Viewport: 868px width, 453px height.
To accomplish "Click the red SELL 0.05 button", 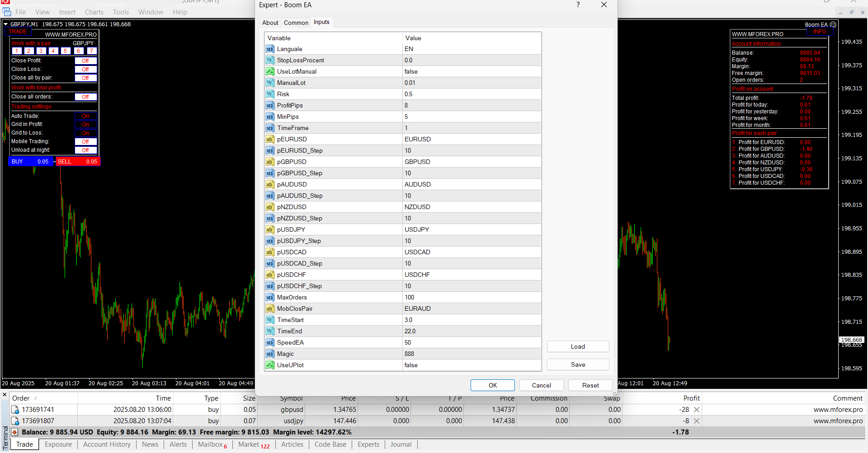I will pyautogui.click(x=77, y=162).
